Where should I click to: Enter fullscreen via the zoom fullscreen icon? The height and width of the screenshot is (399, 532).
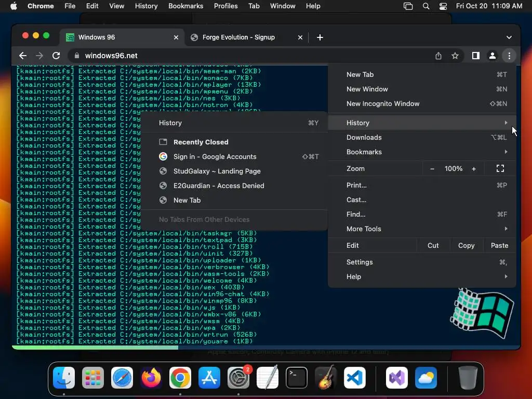click(x=500, y=169)
